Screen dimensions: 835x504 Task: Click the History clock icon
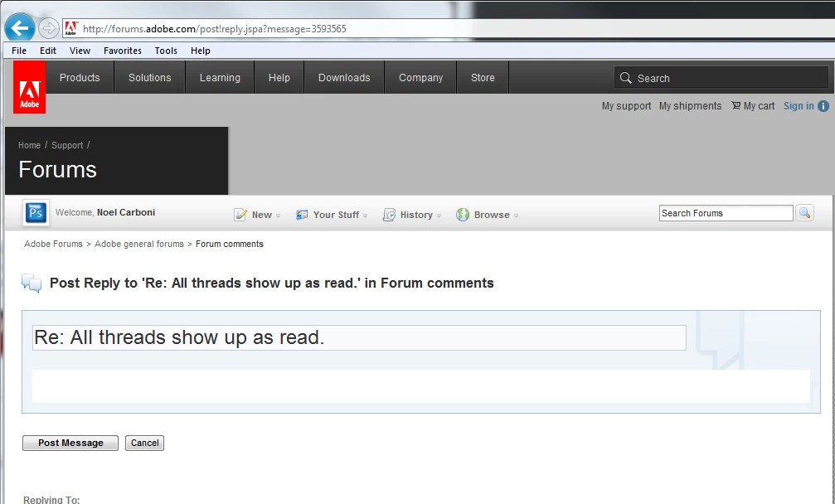pyautogui.click(x=389, y=215)
